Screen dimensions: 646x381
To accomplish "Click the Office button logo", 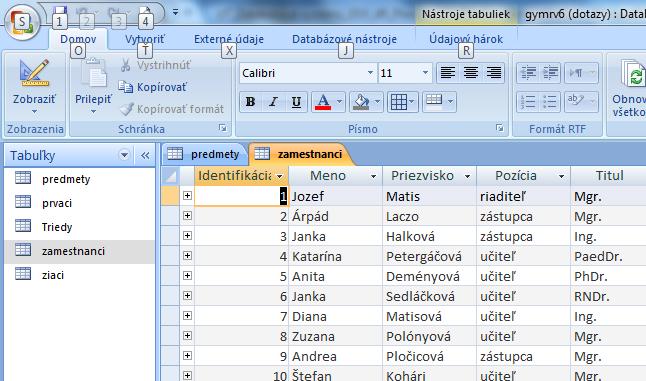I will [22, 21].
